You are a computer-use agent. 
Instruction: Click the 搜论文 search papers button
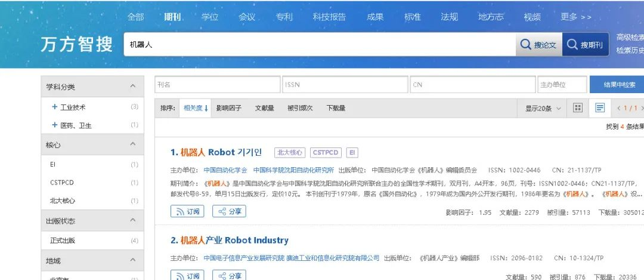(x=539, y=44)
